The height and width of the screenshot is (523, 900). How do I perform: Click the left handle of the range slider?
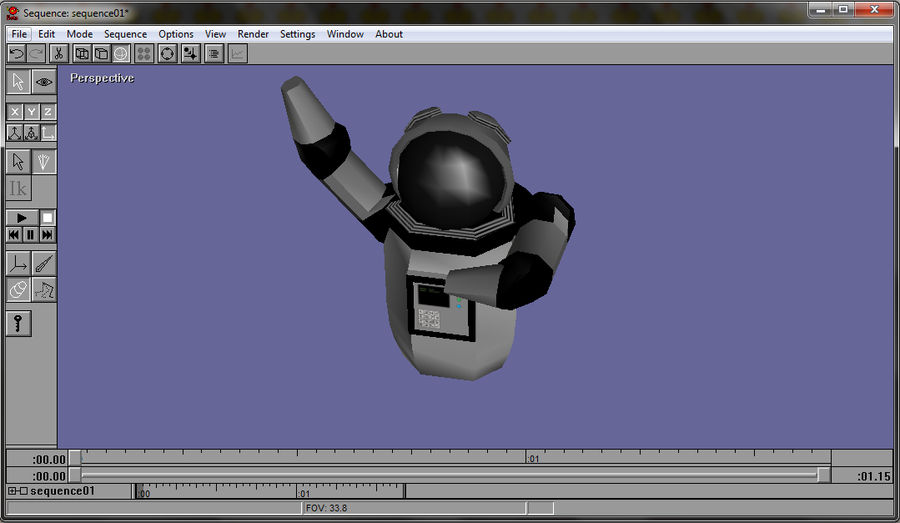point(75,475)
